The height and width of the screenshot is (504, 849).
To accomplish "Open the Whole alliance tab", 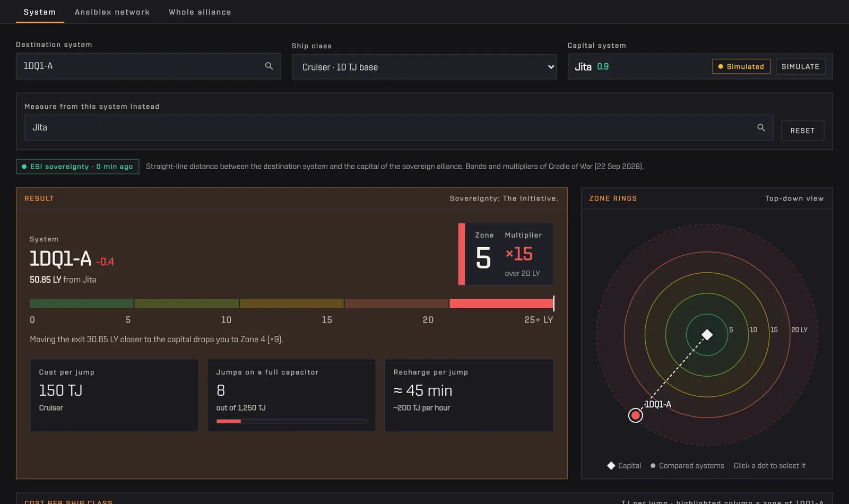I will click(x=200, y=12).
